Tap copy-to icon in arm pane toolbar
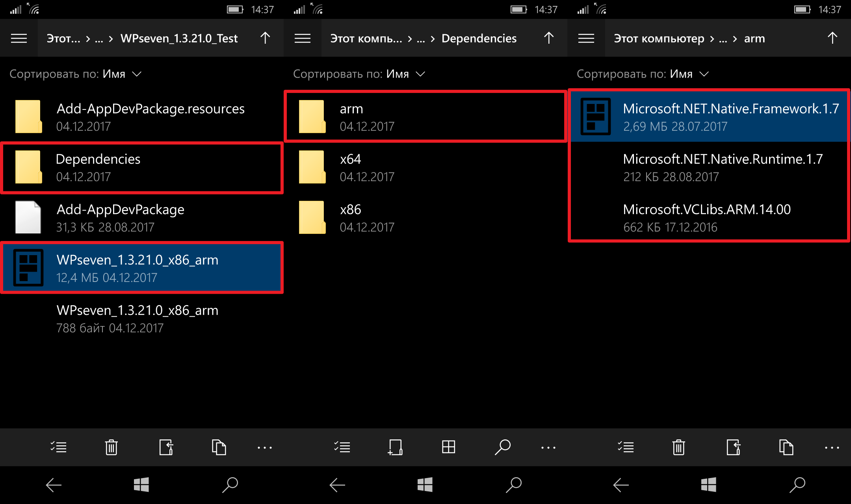This screenshot has height=504, width=851. [786, 447]
